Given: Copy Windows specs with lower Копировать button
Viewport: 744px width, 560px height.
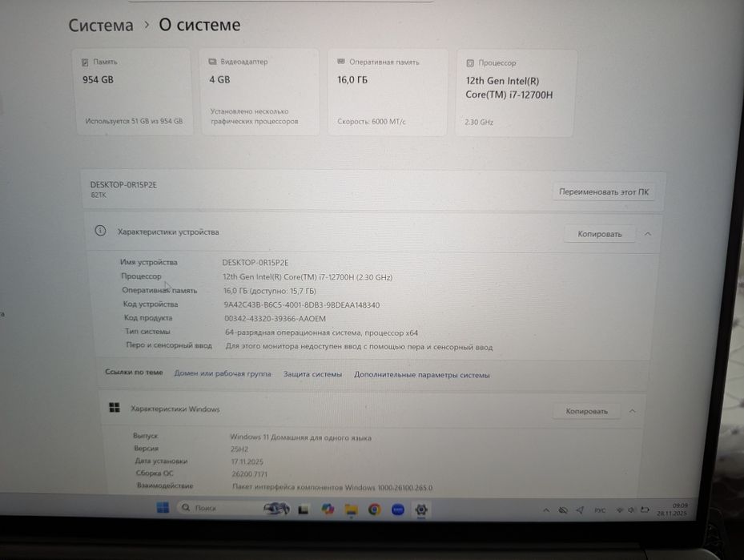Looking at the screenshot, I should (x=586, y=411).
